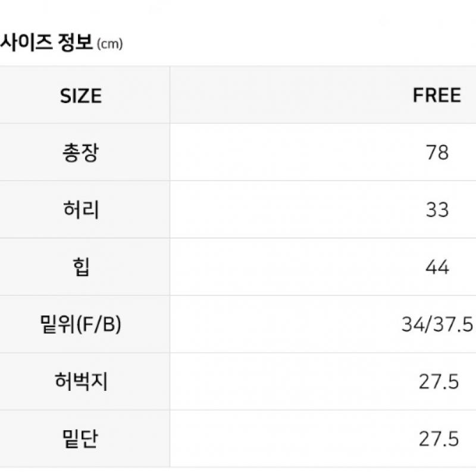Click the rise value 34/37.5
This screenshot has height=476, width=476.
tap(437, 324)
